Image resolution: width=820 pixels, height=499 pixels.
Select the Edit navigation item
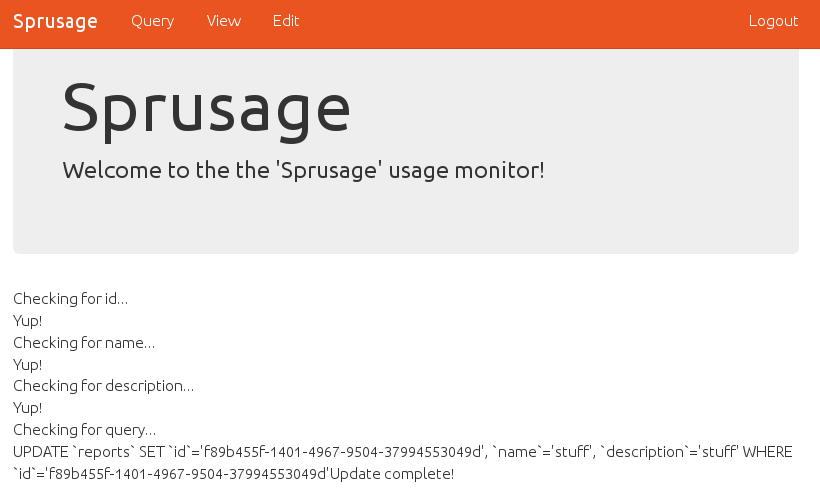click(x=286, y=21)
